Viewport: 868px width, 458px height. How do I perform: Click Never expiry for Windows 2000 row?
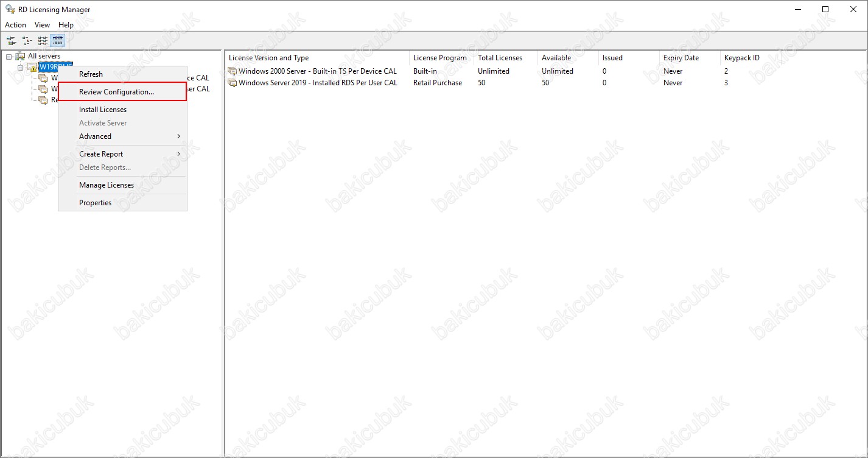[x=673, y=71]
